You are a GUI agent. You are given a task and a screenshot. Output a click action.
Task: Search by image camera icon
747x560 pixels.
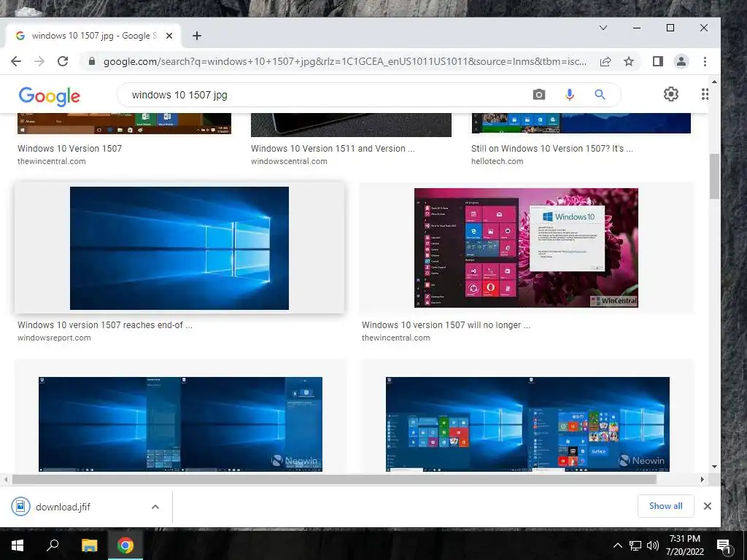539,95
